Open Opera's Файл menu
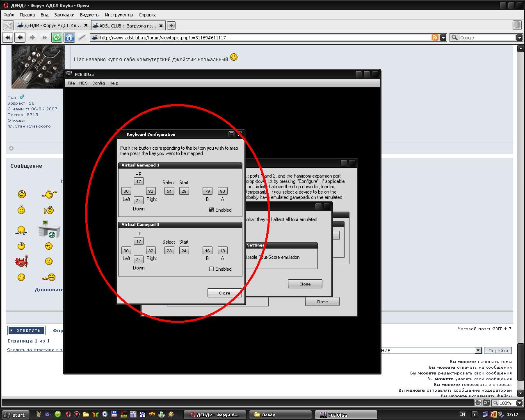The height and width of the screenshot is (420, 525). click(x=9, y=14)
